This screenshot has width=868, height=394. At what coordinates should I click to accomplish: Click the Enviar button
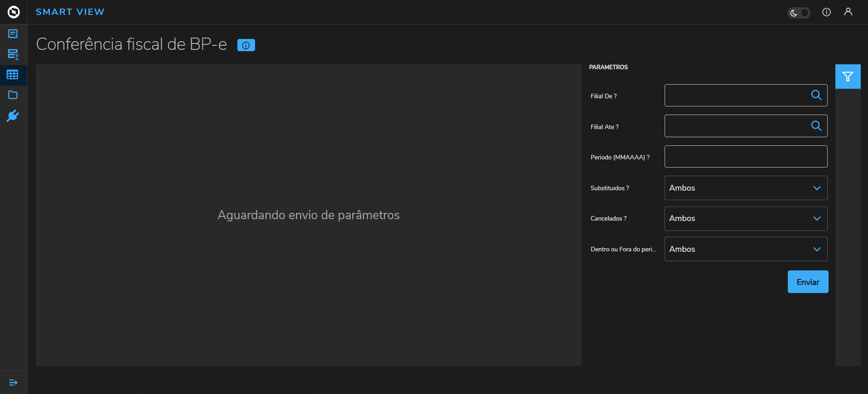[x=808, y=282]
